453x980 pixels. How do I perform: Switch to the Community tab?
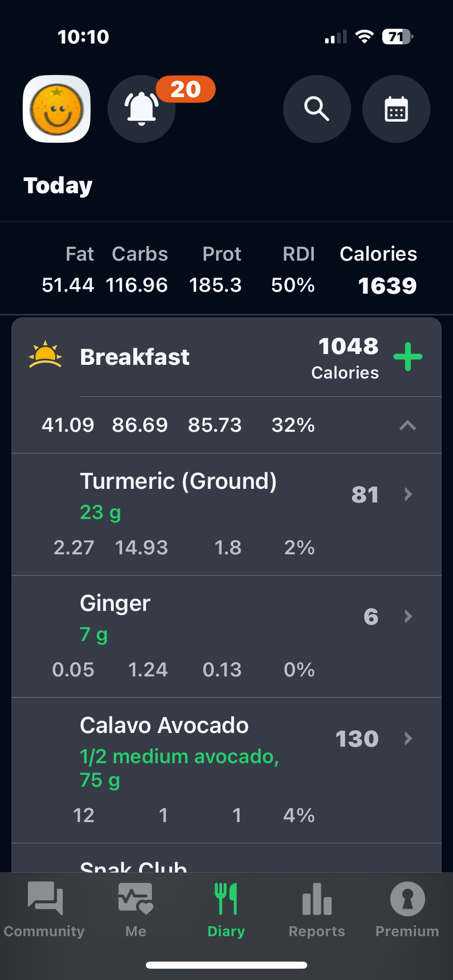click(45, 910)
